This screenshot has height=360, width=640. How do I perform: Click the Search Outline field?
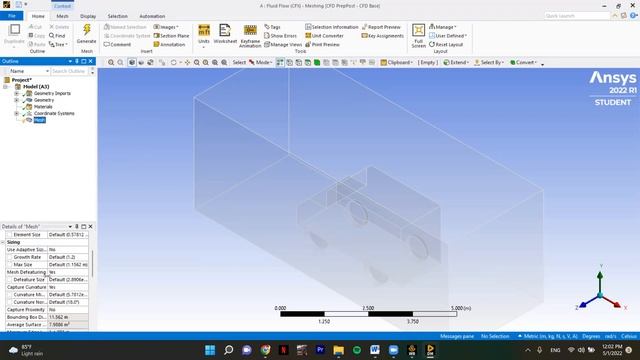click(70, 71)
